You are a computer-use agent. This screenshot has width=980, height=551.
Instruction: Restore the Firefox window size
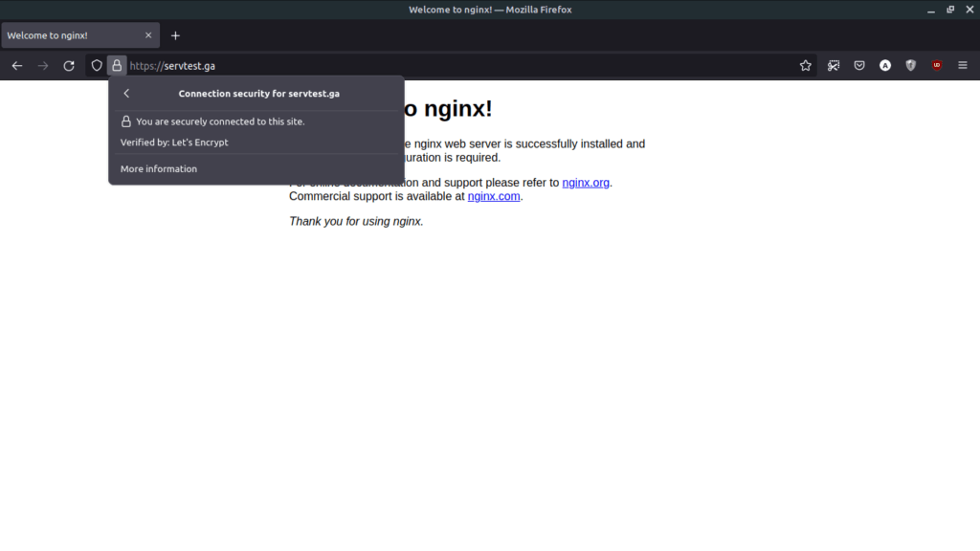[950, 10]
